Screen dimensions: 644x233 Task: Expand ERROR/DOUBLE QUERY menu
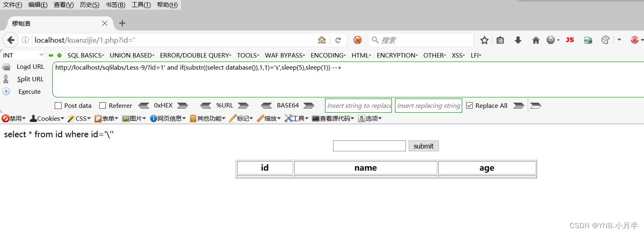click(x=195, y=56)
